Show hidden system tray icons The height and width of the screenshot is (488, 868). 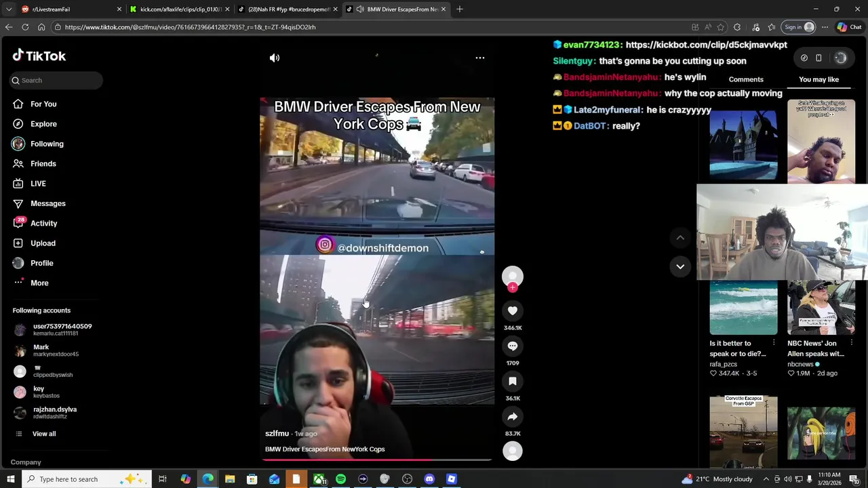[x=766, y=479]
